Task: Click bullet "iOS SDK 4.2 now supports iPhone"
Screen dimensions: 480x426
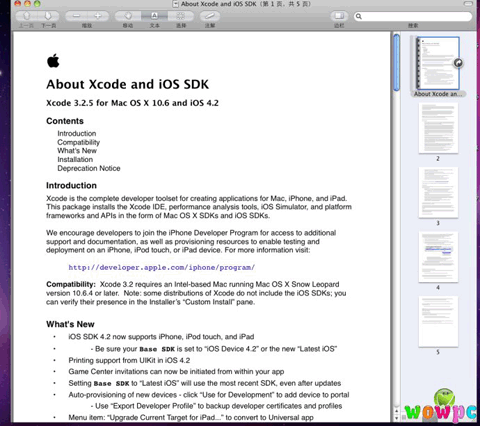Action: [x=161, y=337]
